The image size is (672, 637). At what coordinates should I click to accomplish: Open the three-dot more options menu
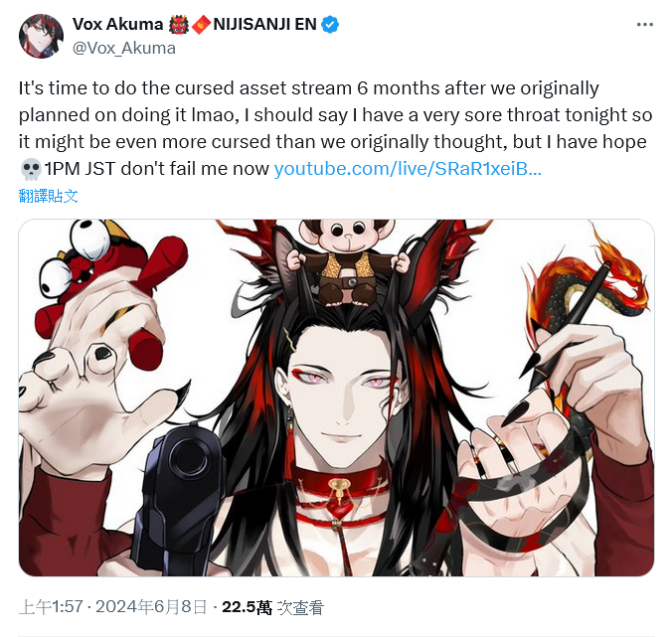(644, 25)
